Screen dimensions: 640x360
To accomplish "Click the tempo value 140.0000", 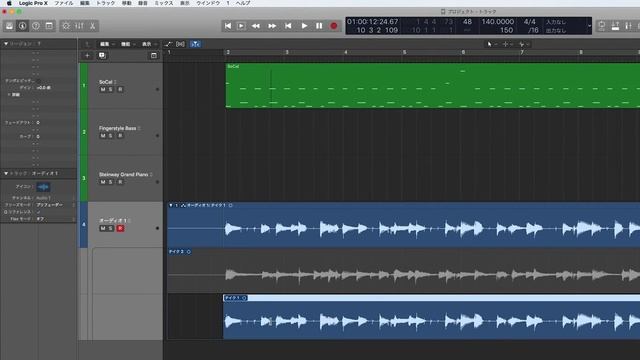I will coord(498,22).
